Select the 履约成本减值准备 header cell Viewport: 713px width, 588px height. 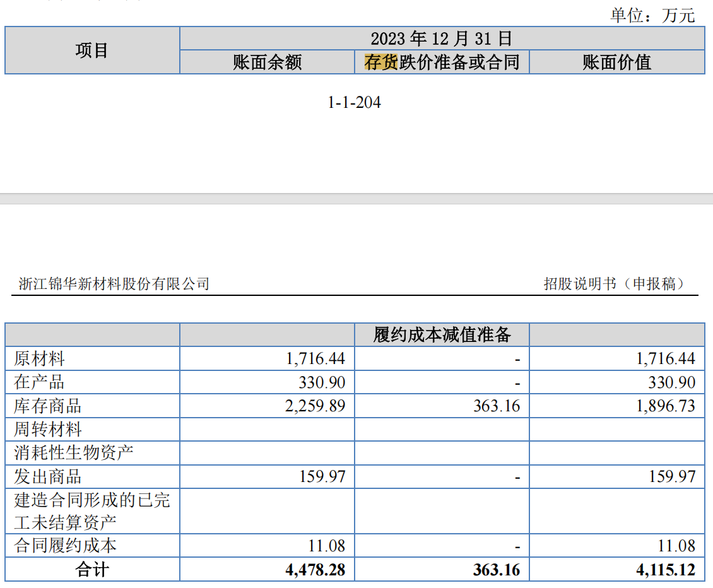coord(442,334)
